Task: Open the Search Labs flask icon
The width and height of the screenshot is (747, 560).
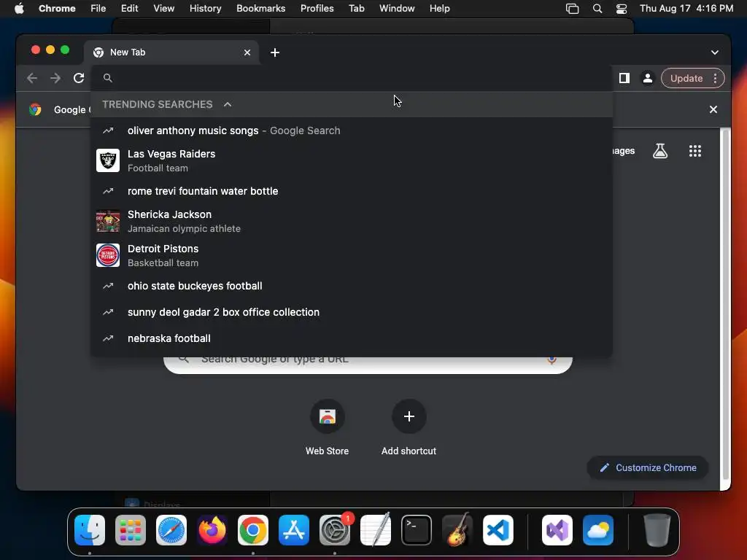Action: point(659,151)
